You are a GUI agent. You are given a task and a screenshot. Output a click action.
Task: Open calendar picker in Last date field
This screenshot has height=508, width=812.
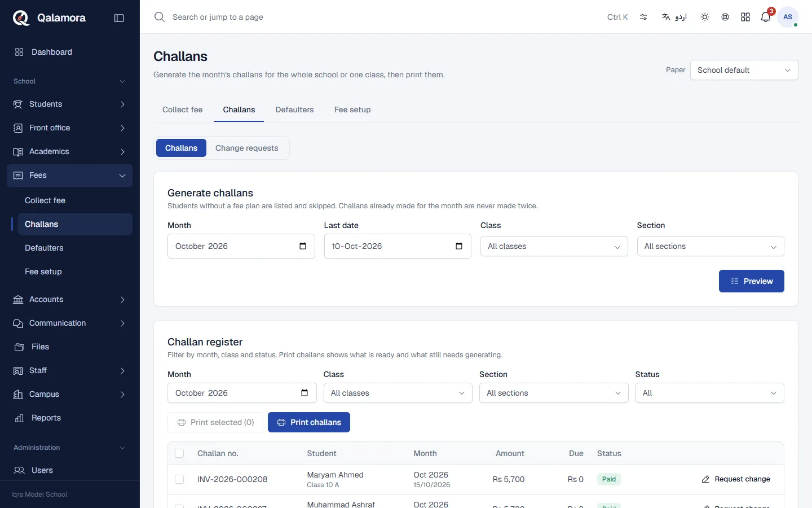459,246
